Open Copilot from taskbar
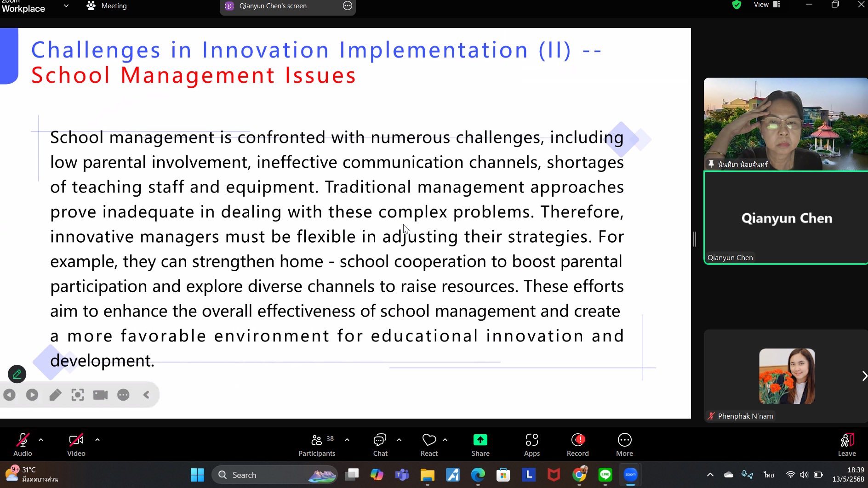 tap(377, 475)
